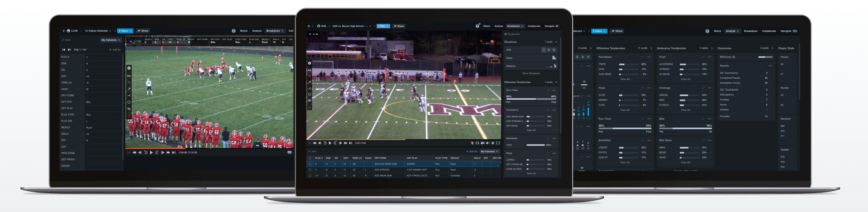
Task: Open the Navigate 41 tab
Action: pos(552,26)
